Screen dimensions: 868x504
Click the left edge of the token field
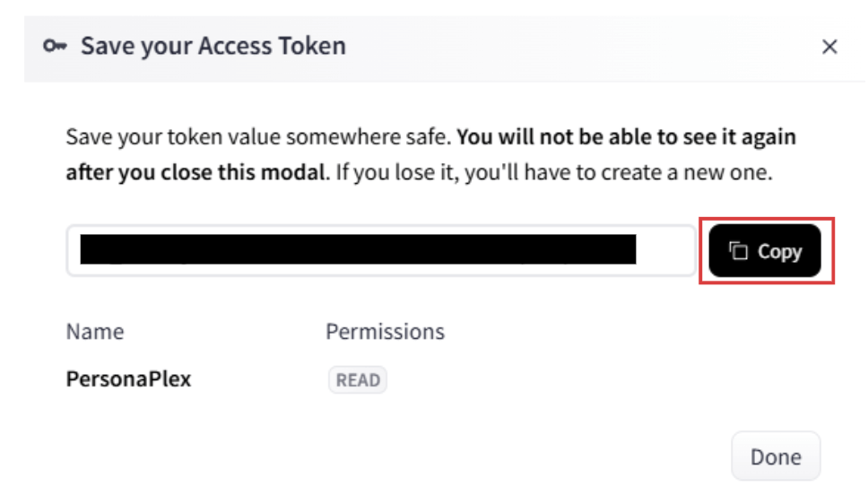tap(74, 250)
